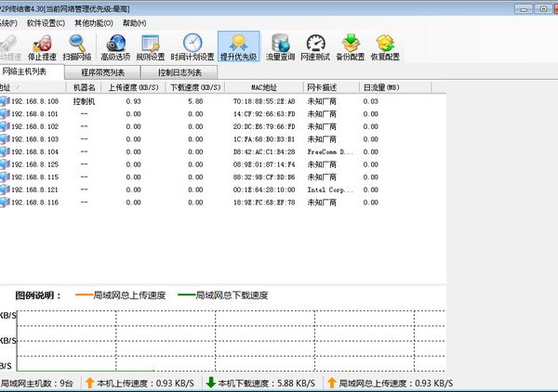This screenshot has height=392, width=558.
Task: Click the 恢复配置 restore icon
Action: (x=386, y=47)
